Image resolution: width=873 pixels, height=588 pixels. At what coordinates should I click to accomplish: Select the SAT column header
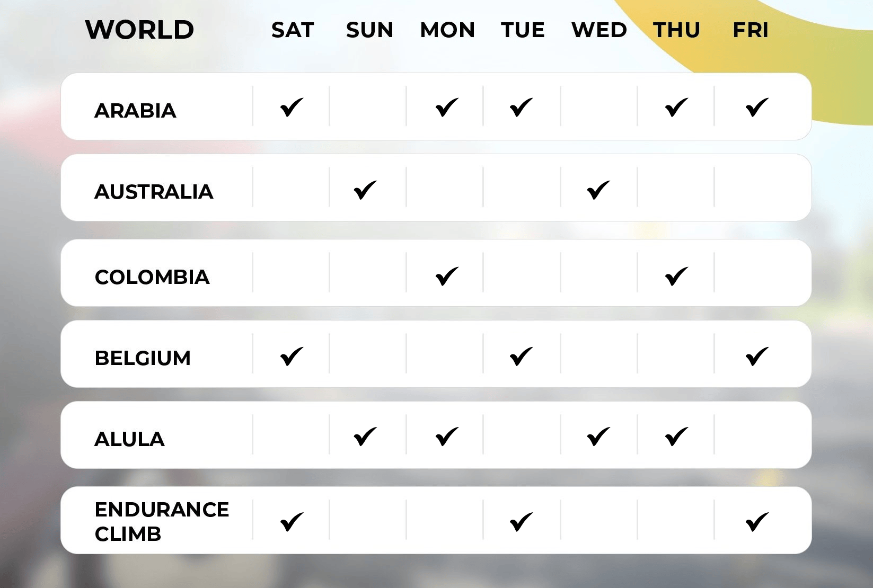coord(293,30)
